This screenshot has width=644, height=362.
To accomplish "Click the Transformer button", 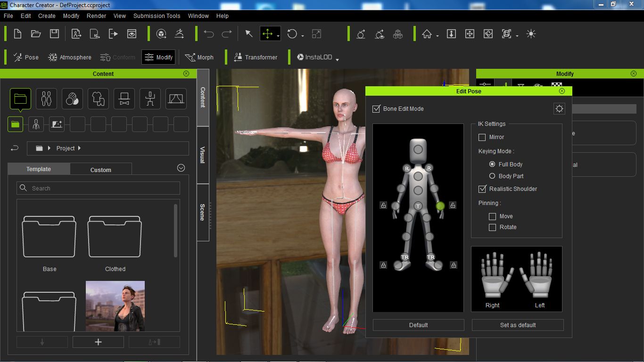I will coord(256,57).
